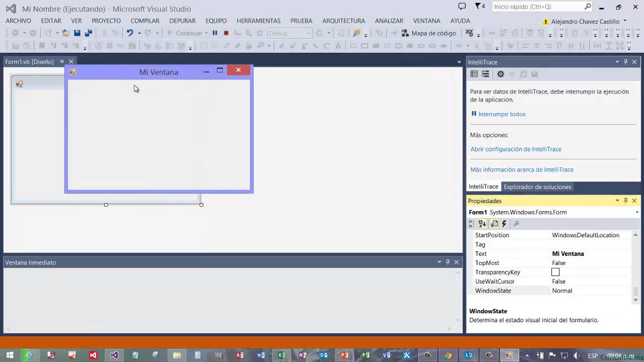The width and height of the screenshot is (644, 362).
Task: Open the document tabs list dropdown
Action: pos(459,62)
